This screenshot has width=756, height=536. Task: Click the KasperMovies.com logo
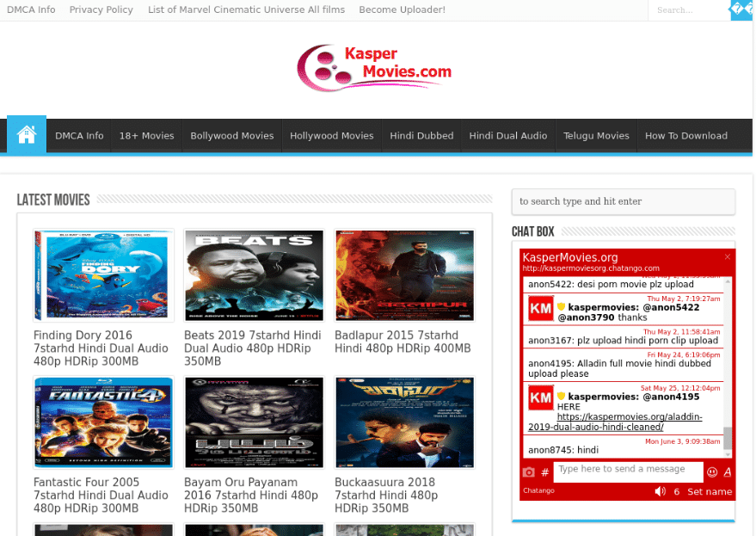point(375,68)
